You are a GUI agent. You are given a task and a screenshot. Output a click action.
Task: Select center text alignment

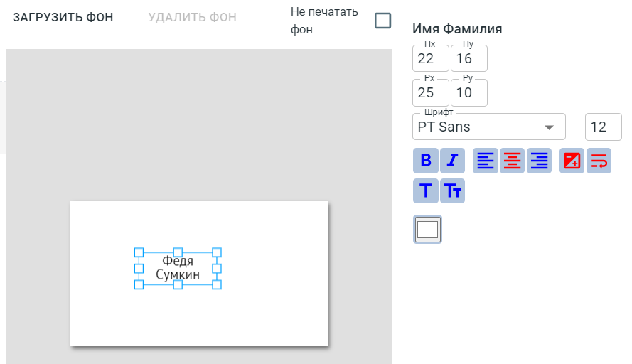512,161
